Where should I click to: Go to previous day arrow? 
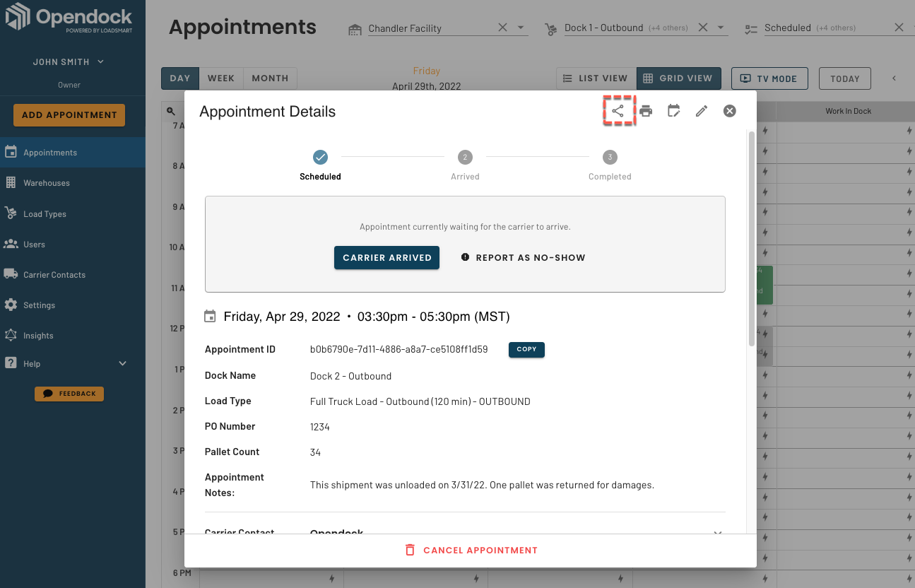pyautogui.click(x=894, y=78)
